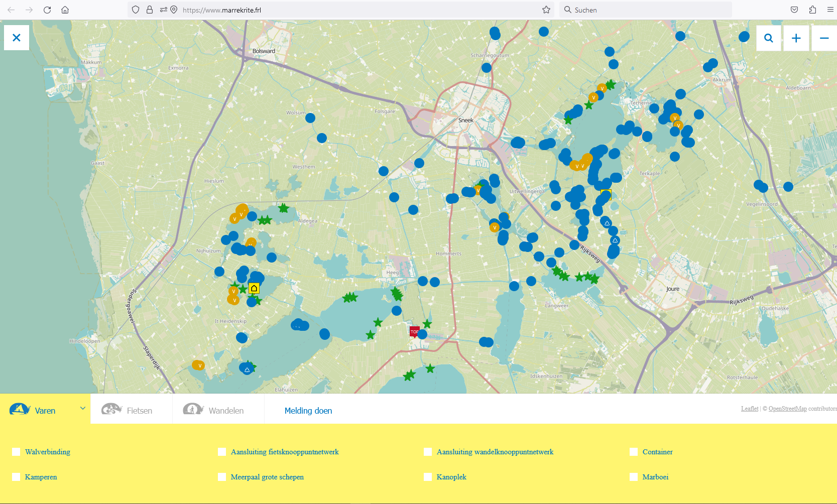Toggle the Kanoplek checkbox
Viewport: 837px width, 504px height.
click(x=428, y=477)
